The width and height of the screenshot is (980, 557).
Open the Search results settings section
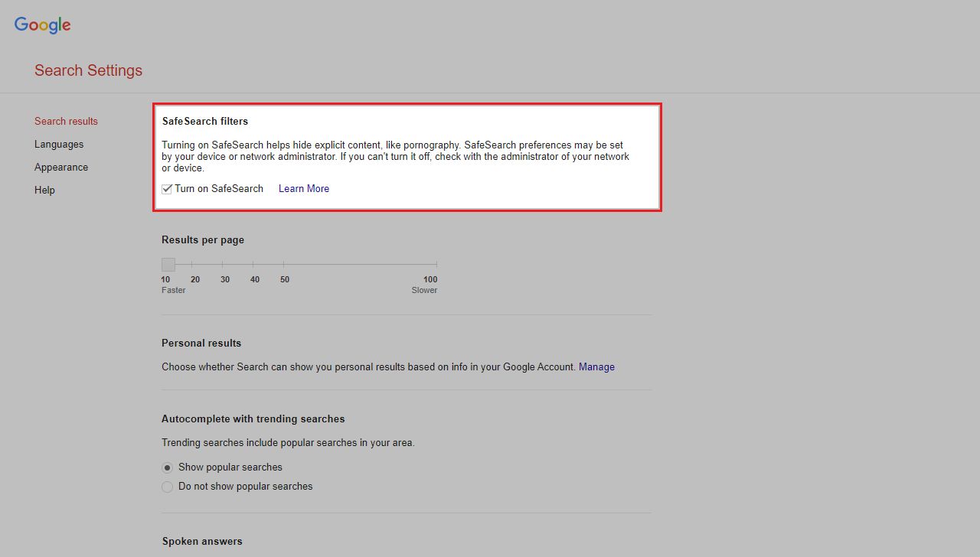coord(66,121)
